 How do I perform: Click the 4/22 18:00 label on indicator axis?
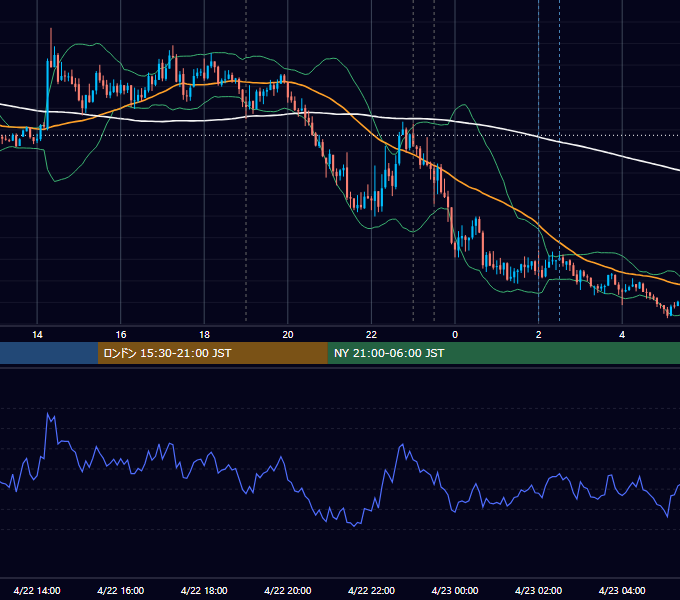[204, 590]
